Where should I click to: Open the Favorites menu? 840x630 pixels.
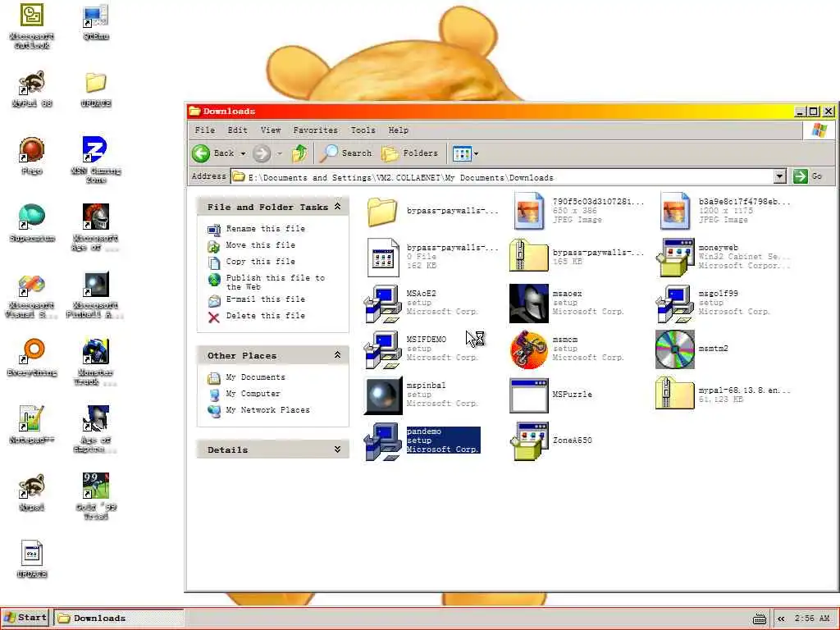coord(316,130)
